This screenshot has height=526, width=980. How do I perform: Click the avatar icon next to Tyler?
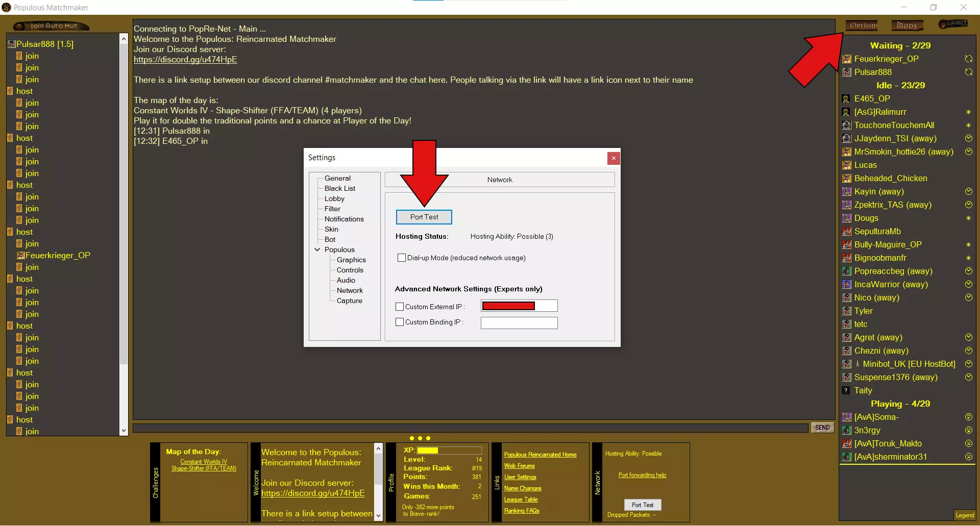tap(846, 311)
